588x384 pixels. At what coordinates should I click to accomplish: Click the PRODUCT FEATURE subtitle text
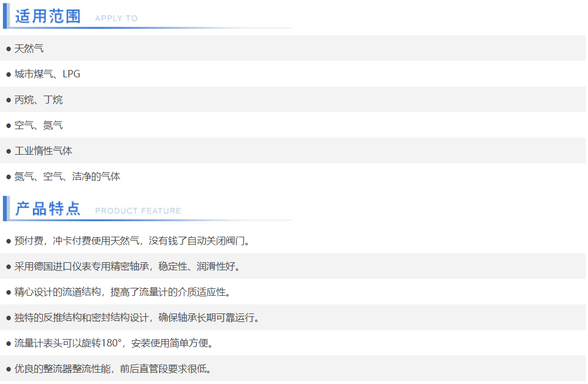tap(138, 210)
